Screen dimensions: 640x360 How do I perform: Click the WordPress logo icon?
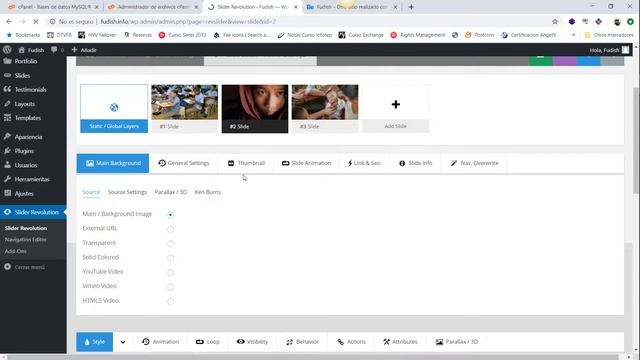(7, 50)
